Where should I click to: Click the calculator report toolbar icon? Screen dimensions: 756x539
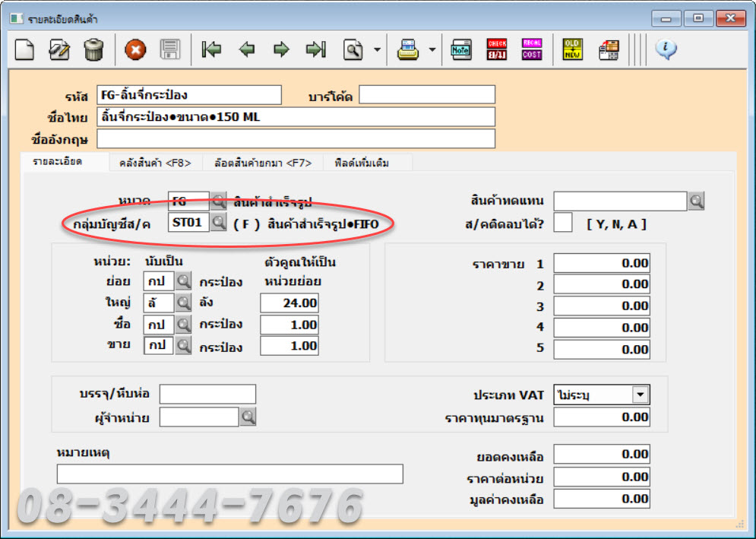click(x=609, y=49)
